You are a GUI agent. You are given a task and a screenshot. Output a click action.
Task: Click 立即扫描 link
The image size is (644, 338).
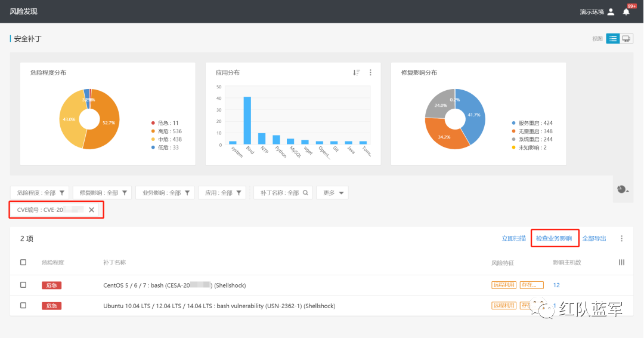(514, 238)
